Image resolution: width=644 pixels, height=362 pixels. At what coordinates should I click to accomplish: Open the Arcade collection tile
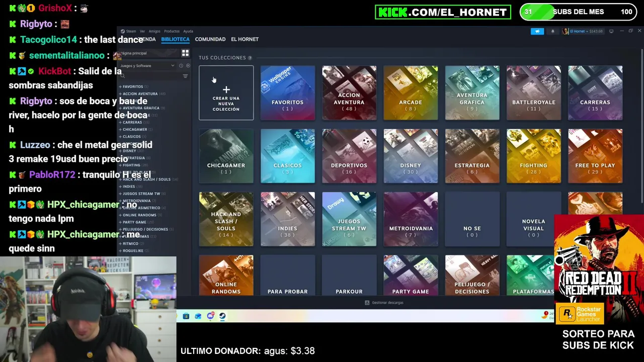click(411, 93)
